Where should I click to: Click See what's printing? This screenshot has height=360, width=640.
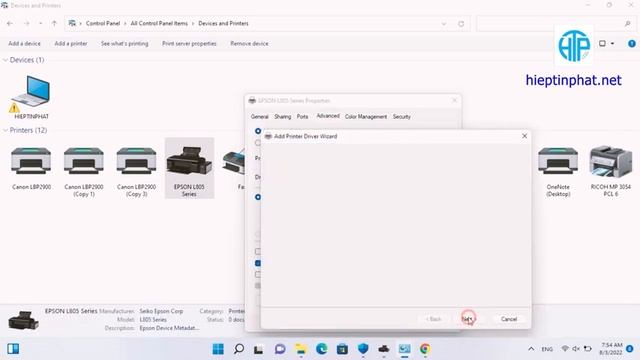click(x=124, y=44)
